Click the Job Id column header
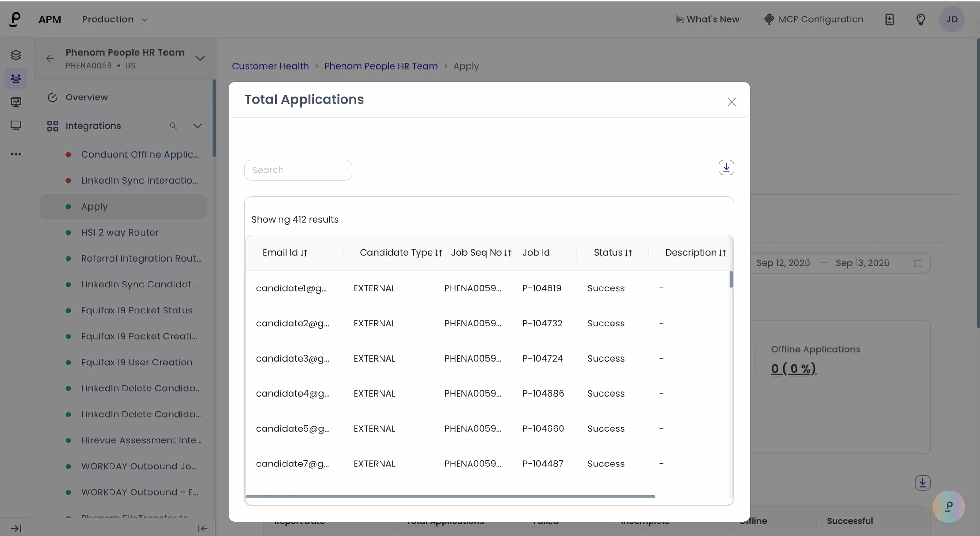Image resolution: width=980 pixels, height=536 pixels. [x=536, y=253]
